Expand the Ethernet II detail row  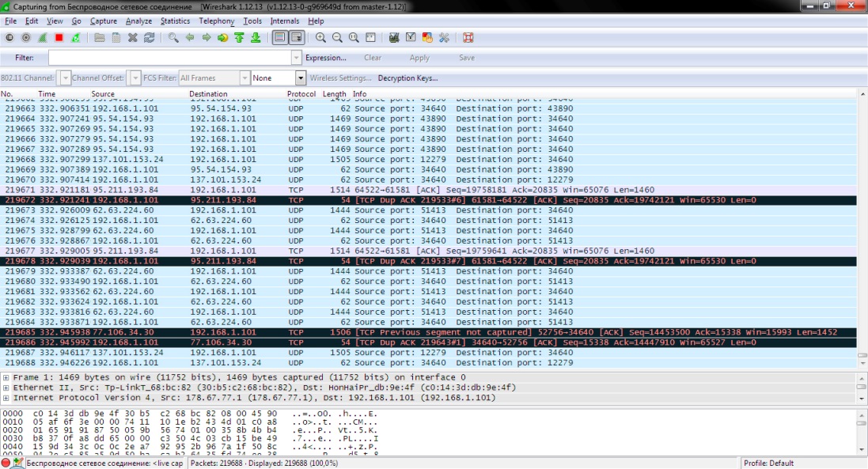(x=6, y=388)
